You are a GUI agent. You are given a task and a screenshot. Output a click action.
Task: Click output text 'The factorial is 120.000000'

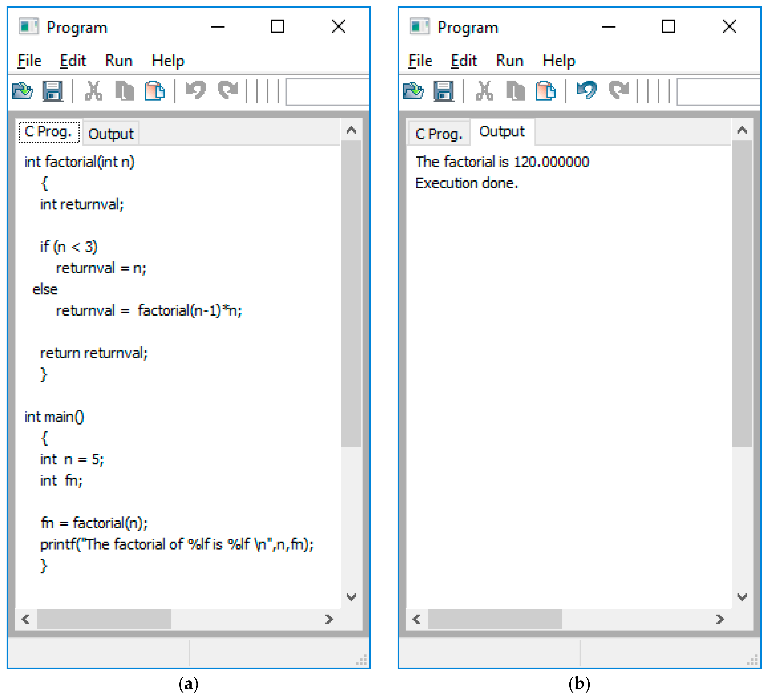[x=502, y=162]
